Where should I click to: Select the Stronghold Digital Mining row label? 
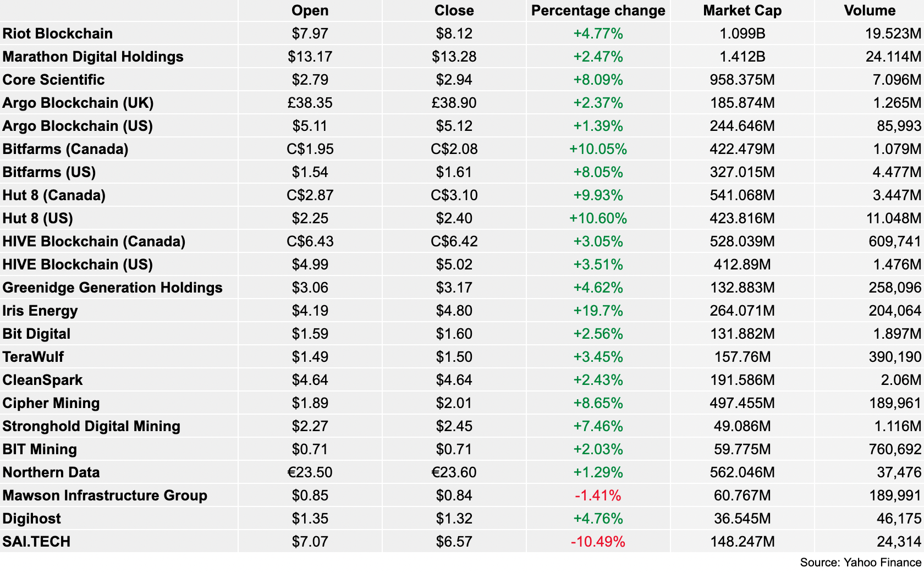coord(91,426)
